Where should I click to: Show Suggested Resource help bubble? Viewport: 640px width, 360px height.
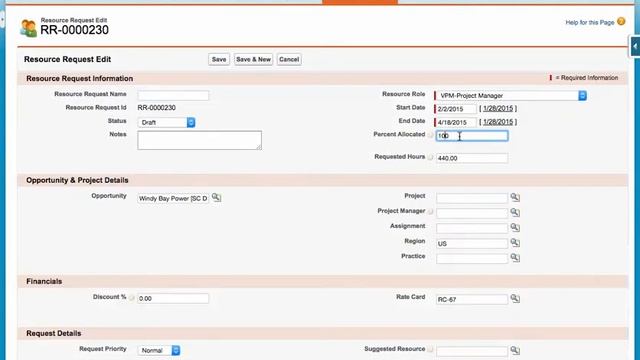point(430,349)
